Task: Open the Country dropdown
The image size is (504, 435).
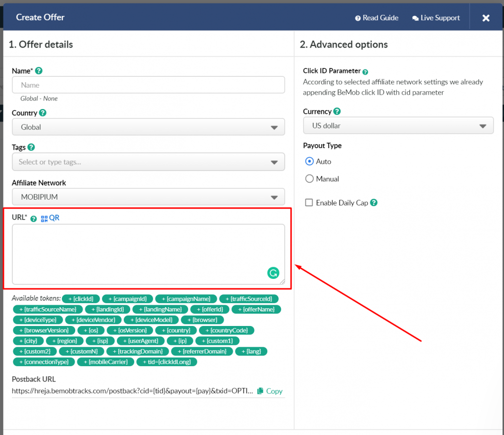Action: tap(148, 127)
